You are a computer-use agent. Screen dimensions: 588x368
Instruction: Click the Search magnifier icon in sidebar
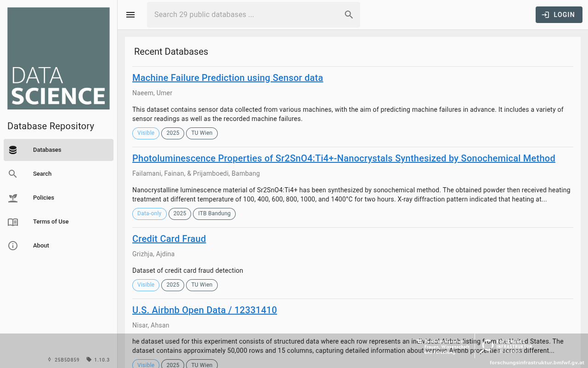tap(13, 174)
